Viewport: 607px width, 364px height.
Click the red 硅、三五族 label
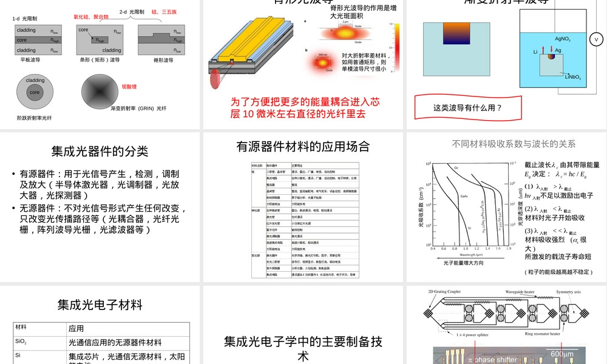(164, 12)
